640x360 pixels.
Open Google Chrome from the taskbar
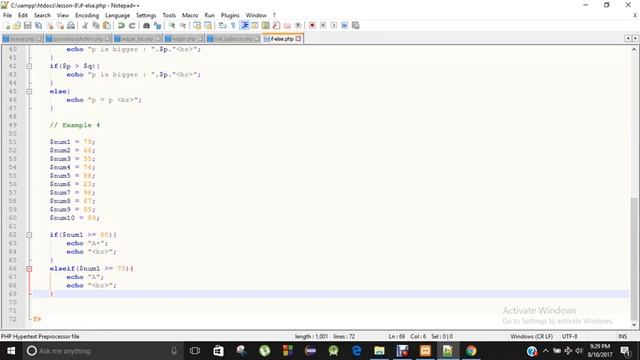(471, 351)
